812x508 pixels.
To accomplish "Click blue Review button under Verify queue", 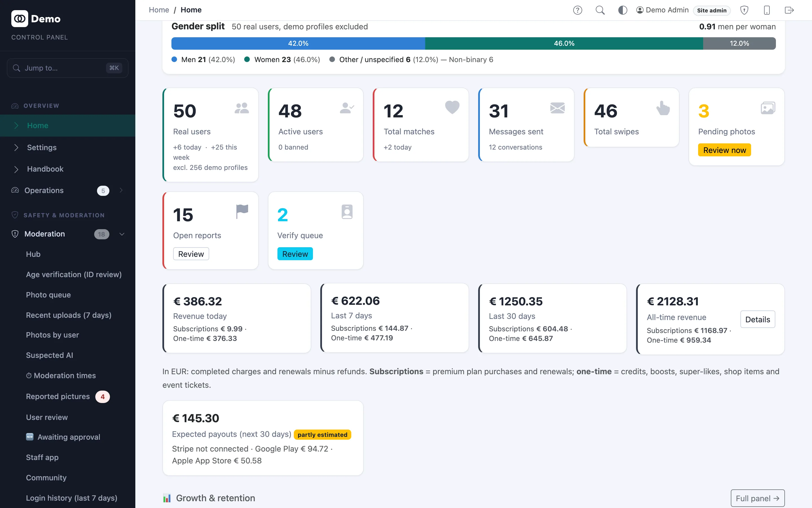I will coord(295,254).
